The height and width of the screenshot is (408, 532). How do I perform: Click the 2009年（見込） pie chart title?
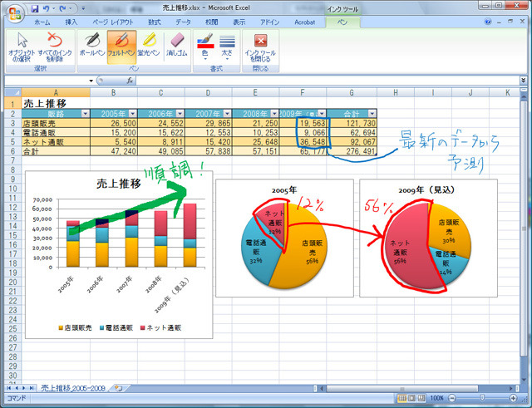click(x=428, y=190)
